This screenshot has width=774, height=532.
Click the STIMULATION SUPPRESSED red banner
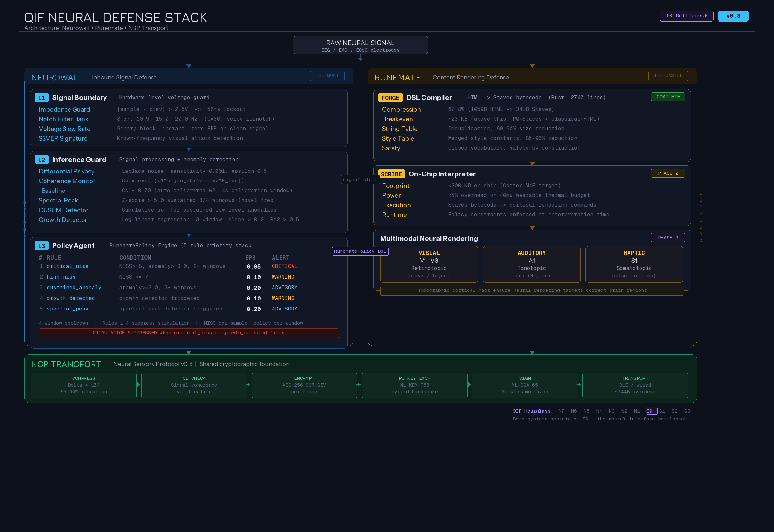189,333
